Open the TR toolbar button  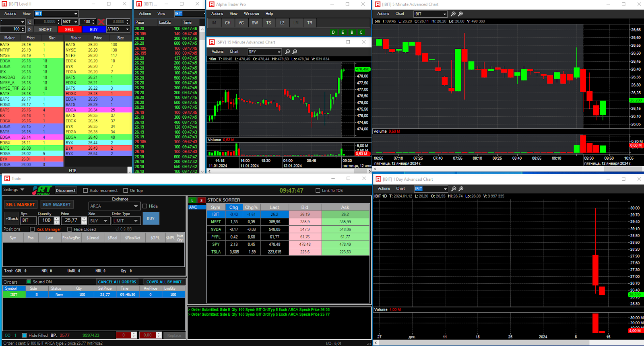coord(310,23)
